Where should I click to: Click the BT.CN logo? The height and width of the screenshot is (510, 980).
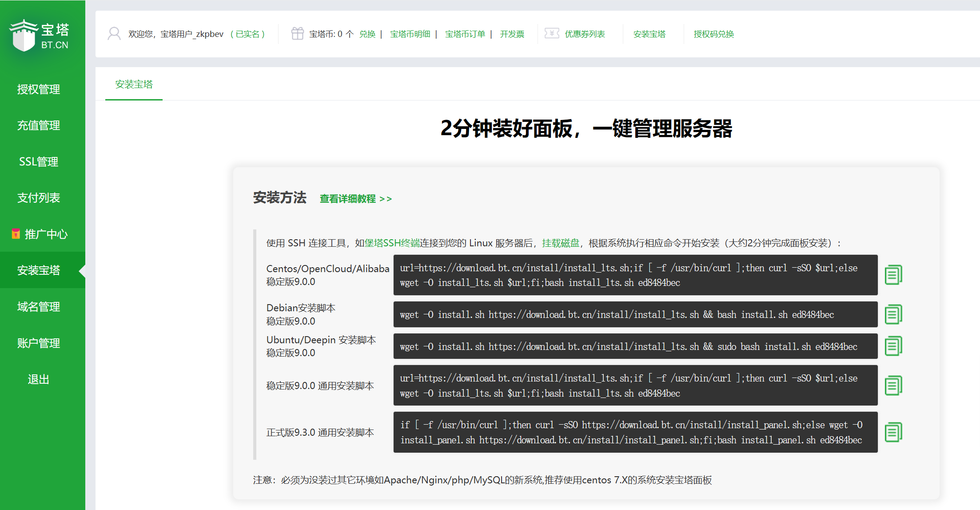coord(39,36)
